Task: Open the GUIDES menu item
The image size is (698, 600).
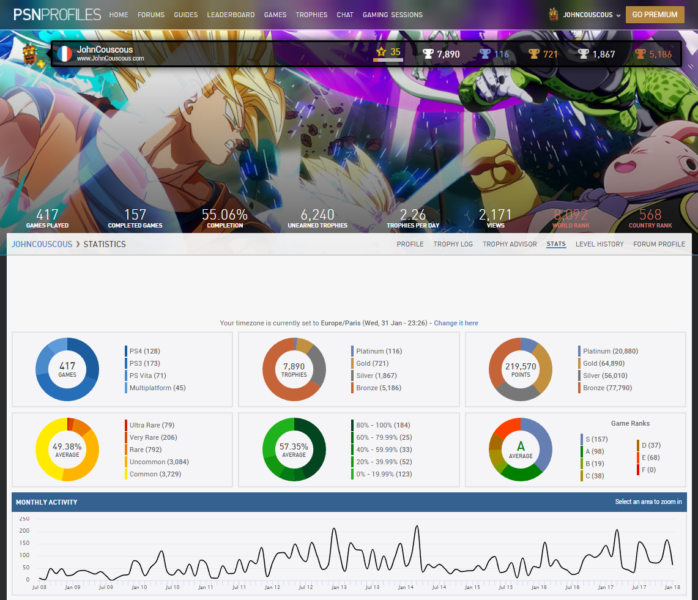Action: [x=186, y=15]
